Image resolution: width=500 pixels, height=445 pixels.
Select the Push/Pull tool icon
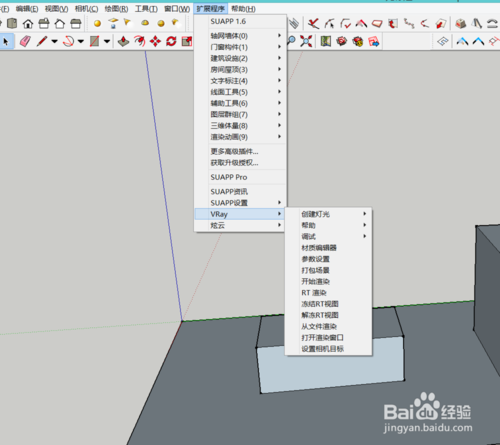pos(124,41)
